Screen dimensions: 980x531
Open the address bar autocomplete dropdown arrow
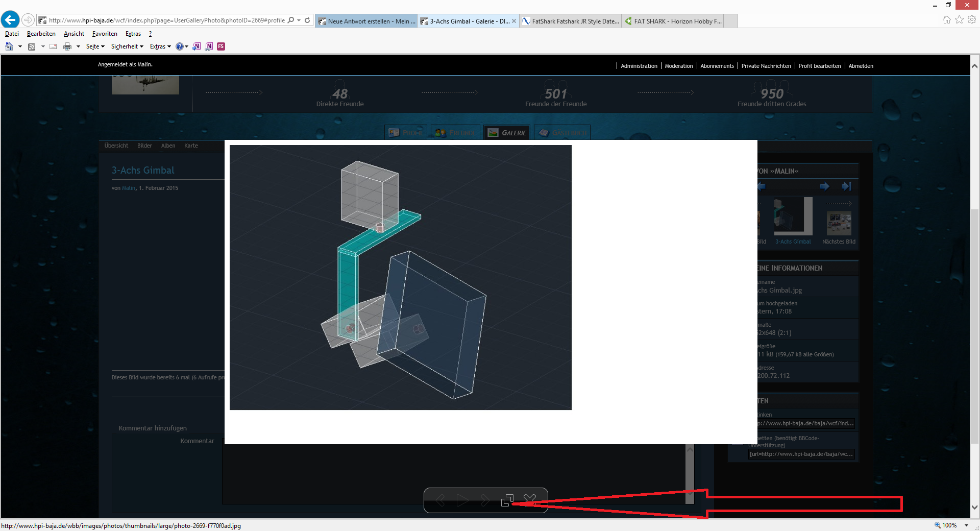click(x=299, y=20)
